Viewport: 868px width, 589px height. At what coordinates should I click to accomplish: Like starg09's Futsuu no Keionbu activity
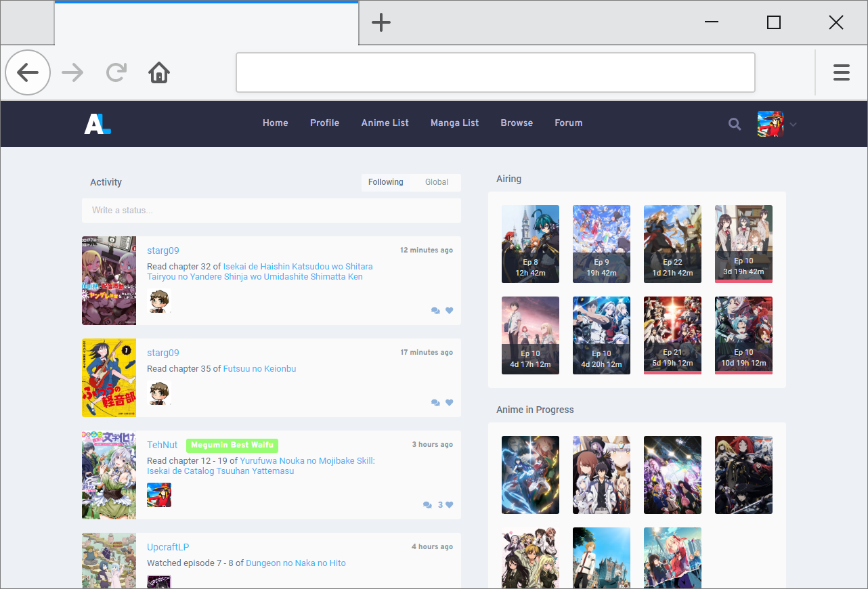[x=449, y=402]
